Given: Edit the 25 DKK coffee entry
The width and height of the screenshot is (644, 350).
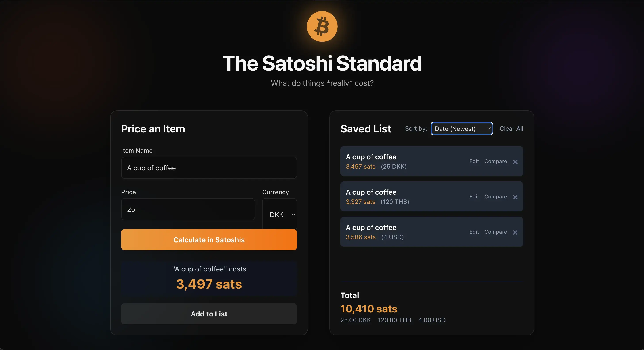Looking at the screenshot, I should pos(474,161).
